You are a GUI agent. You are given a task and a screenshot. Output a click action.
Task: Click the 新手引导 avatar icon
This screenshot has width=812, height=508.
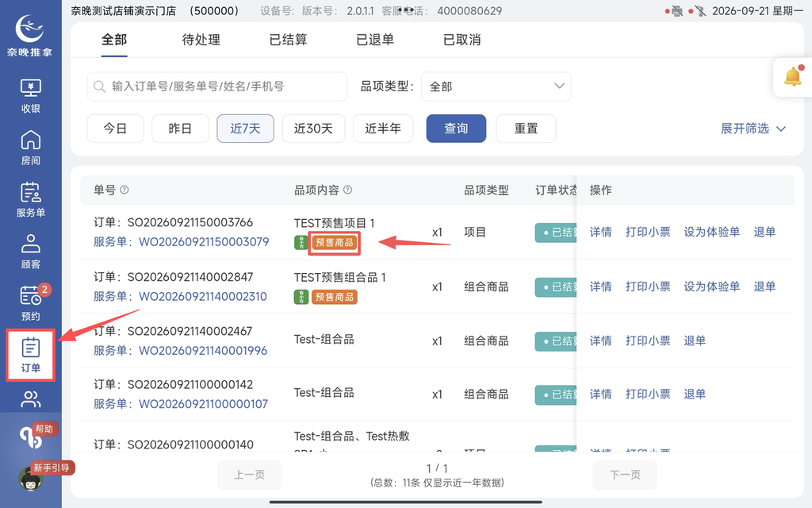tap(31, 478)
